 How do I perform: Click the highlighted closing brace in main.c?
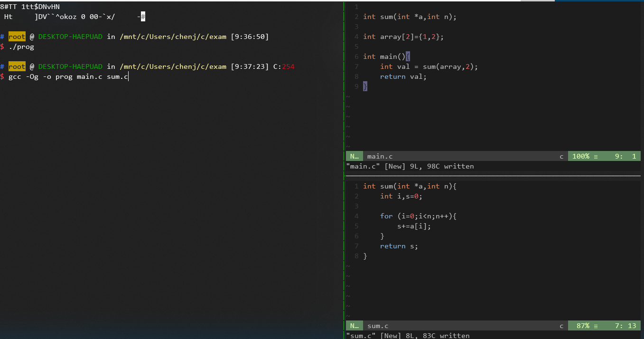coord(365,86)
